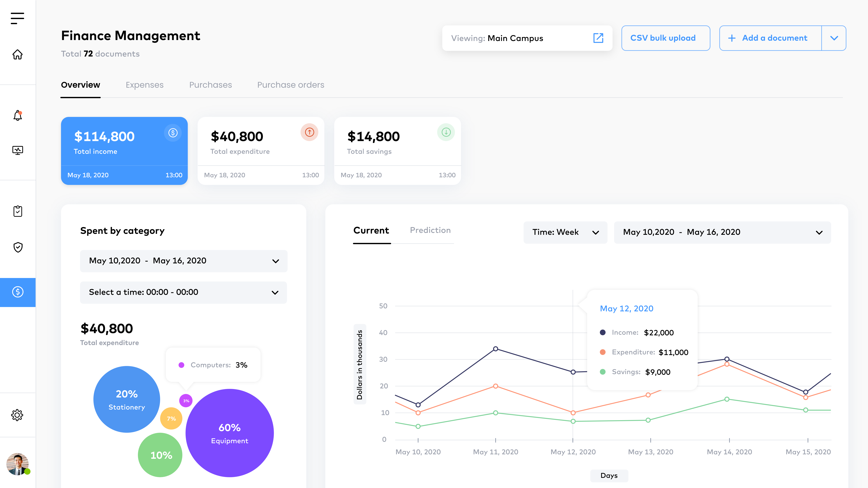Click the Finance Management heading

130,36
